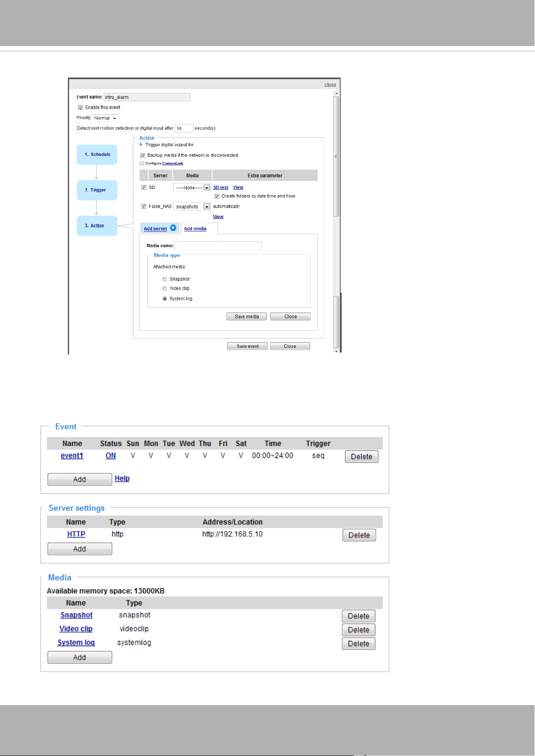Image resolution: width=535 pixels, height=756 pixels.
Task: Click the dialog vertical scrollbar thumb
Action: point(336,157)
